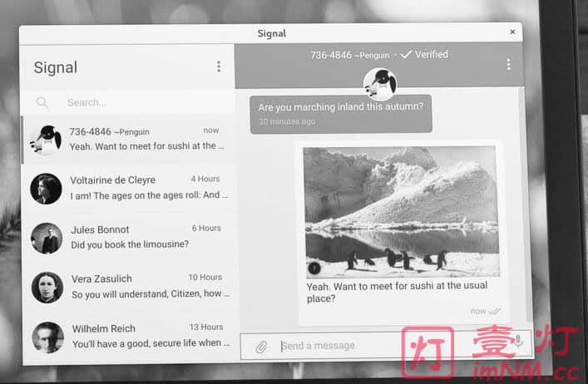Click Voltairine de Cleyre's avatar

[x=46, y=189]
